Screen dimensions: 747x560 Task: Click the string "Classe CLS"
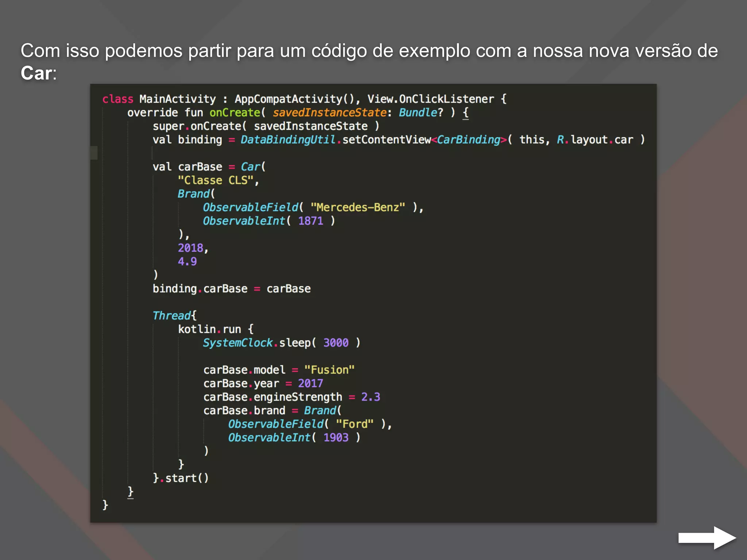pyautogui.click(x=216, y=180)
